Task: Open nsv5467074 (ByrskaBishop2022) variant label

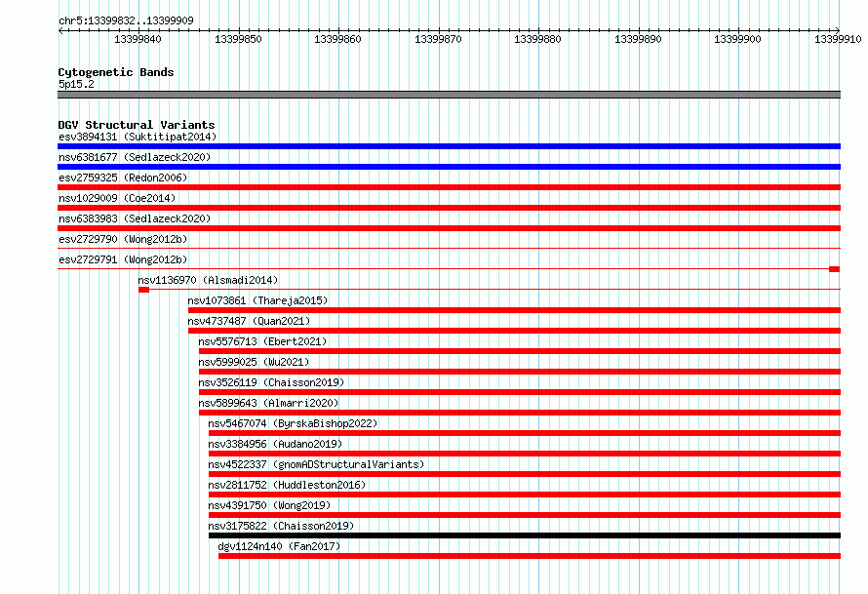Action: (293, 423)
